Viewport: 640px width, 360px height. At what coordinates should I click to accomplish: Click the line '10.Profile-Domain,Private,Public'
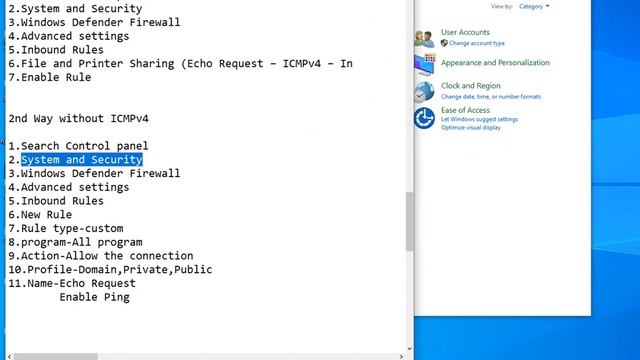coord(110,269)
